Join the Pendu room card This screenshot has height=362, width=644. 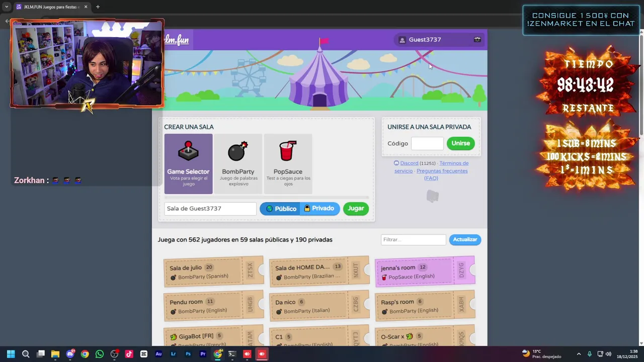pos(214,306)
